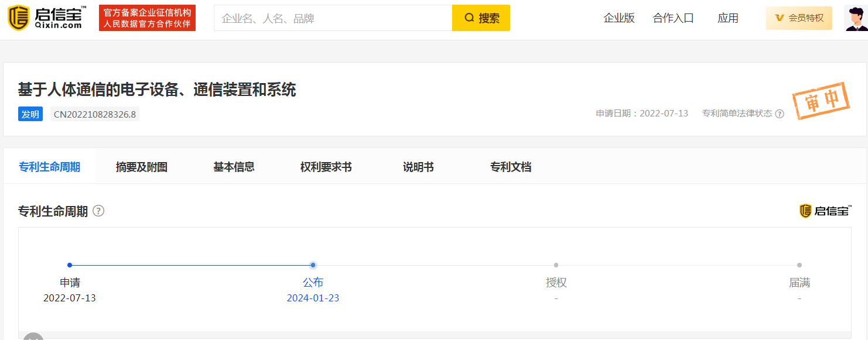Click the 启信宝 watermark logo in lifecycle panel

point(825,211)
